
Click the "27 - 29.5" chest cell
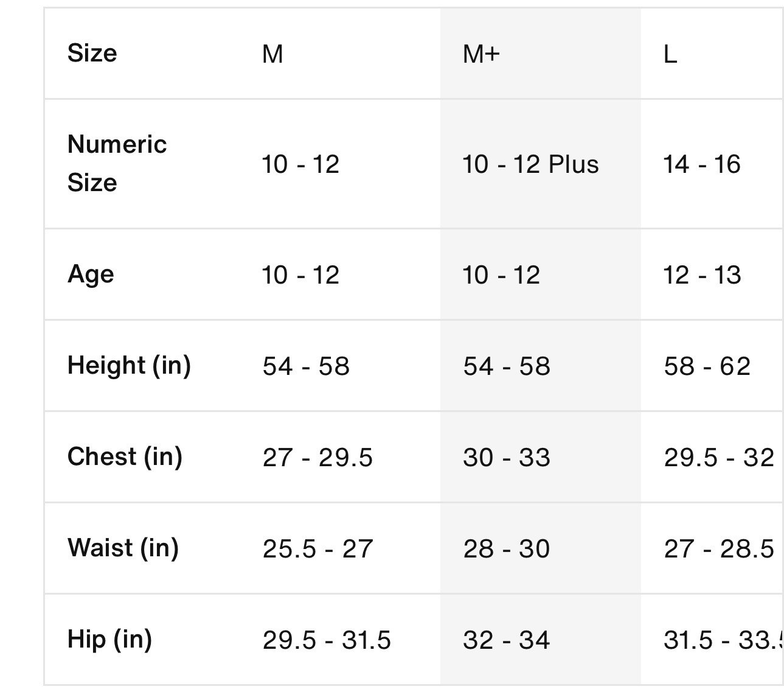coord(317,458)
